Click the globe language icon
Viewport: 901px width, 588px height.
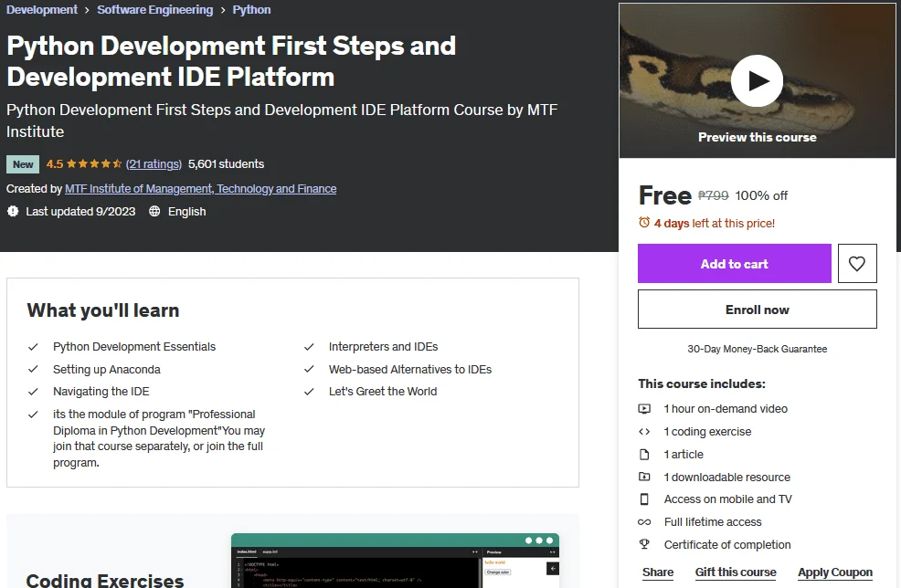point(154,211)
